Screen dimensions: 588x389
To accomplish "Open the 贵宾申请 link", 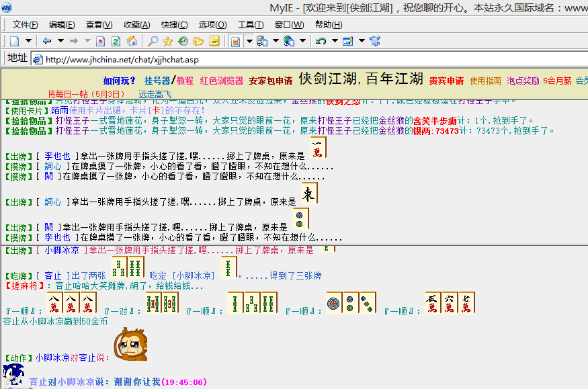I will tap(446, 81).
